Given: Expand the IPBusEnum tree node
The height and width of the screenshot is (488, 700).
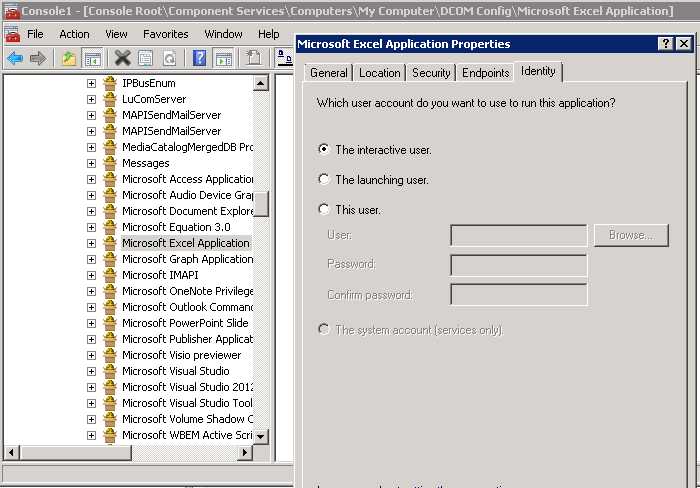Looking at the screenshot, I should [x=92, y=83].
